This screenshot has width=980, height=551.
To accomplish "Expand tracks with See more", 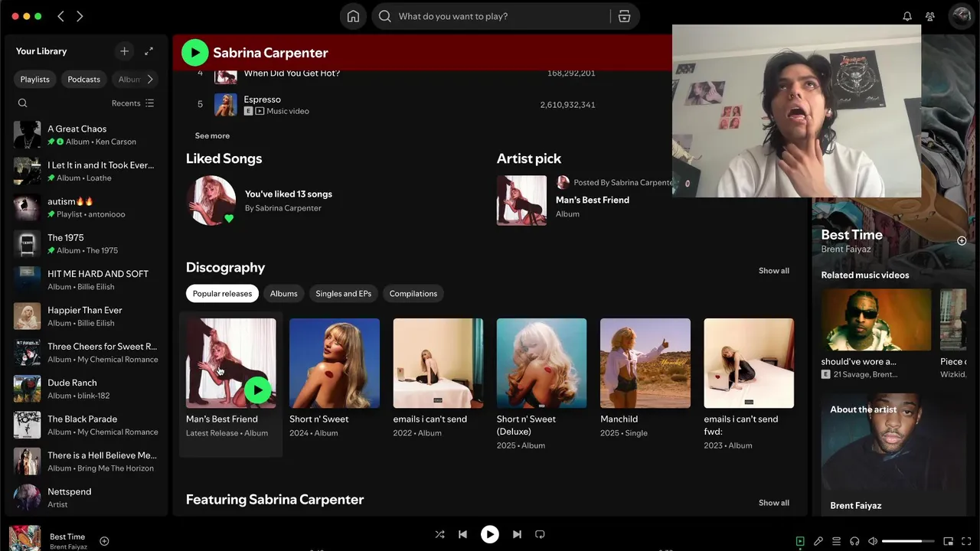I will [212, 135].
